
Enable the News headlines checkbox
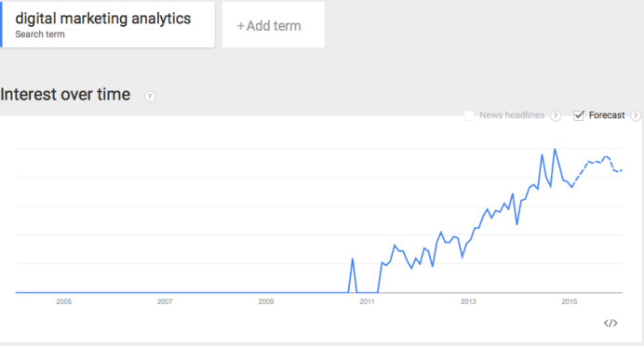click(469, 115)
